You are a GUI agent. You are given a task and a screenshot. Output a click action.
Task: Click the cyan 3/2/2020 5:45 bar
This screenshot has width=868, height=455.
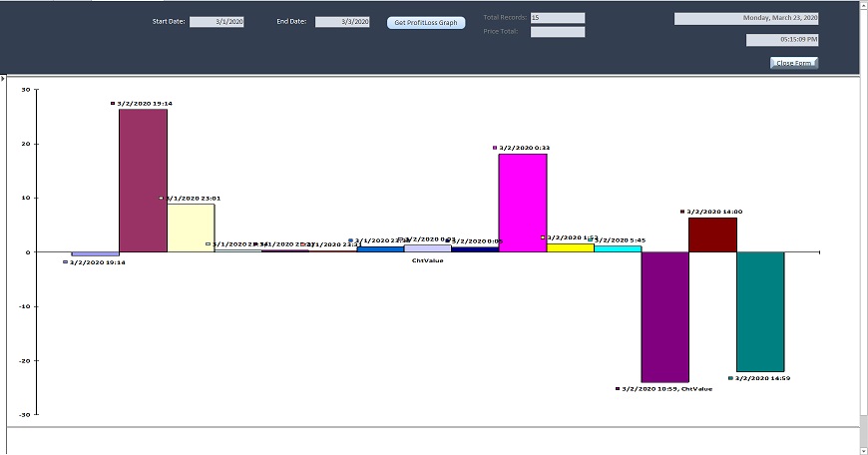pos(618,248)
